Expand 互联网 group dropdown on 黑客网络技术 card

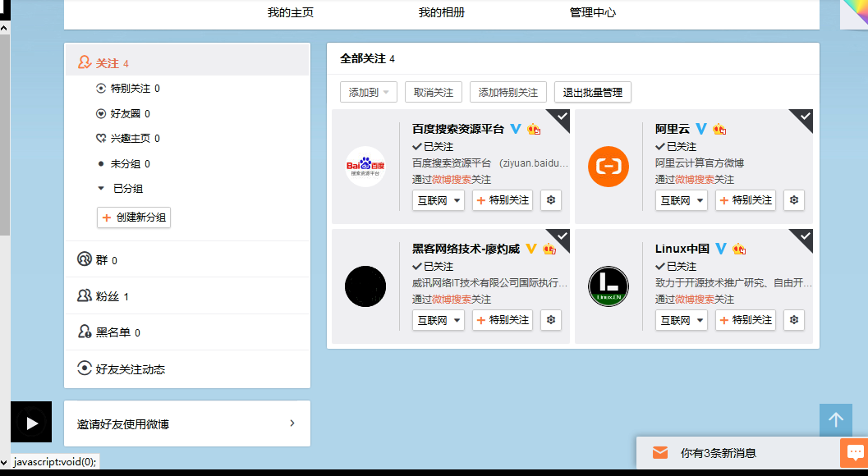[x=438, y=320]
